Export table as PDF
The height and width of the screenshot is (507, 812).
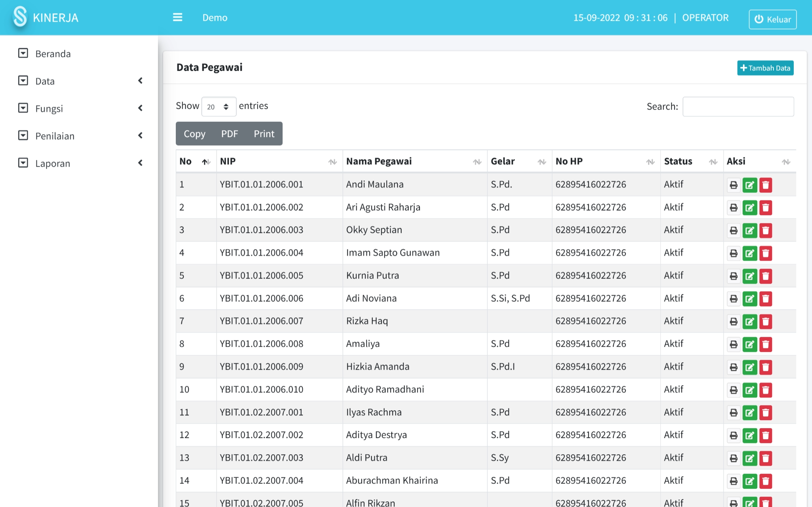click(229, 134)
